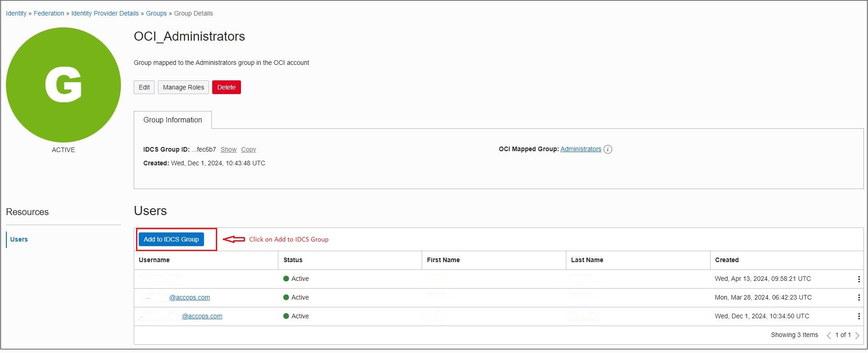Go back to Identity Provider Details breadcrumb

[105, 13]
